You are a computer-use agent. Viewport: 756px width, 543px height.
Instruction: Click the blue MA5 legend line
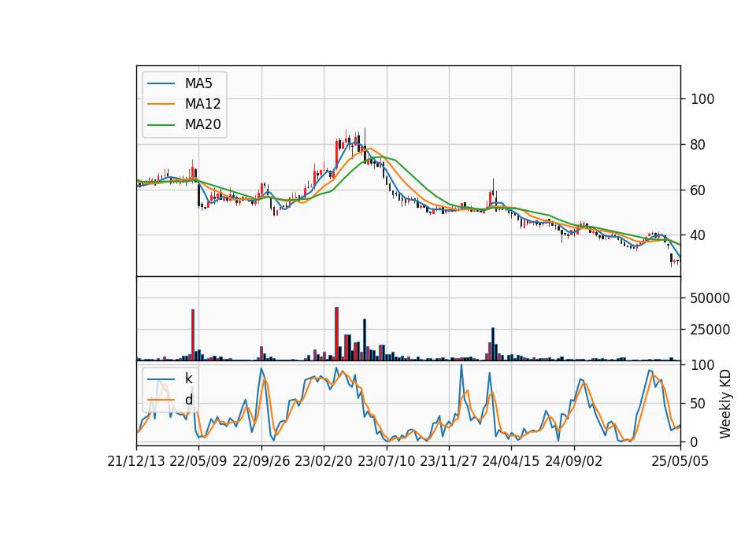(161, 84)
